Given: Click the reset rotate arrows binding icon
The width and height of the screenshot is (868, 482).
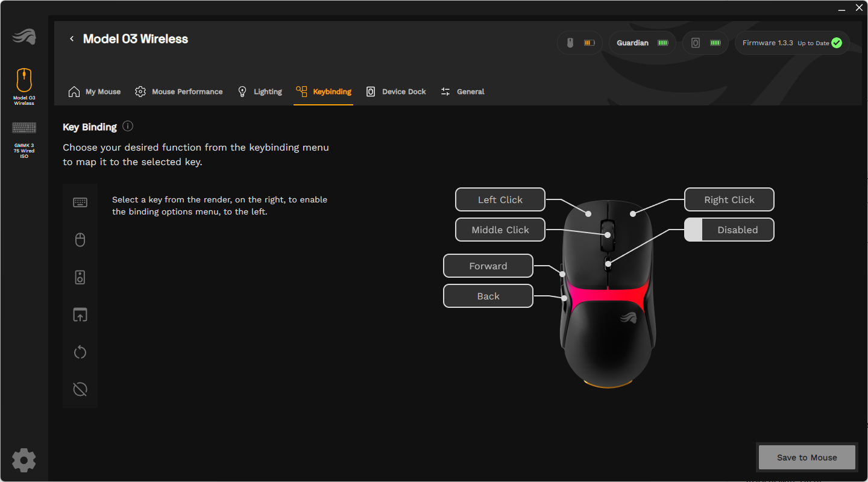Looking at the screenshot, I should click(80, 352).
